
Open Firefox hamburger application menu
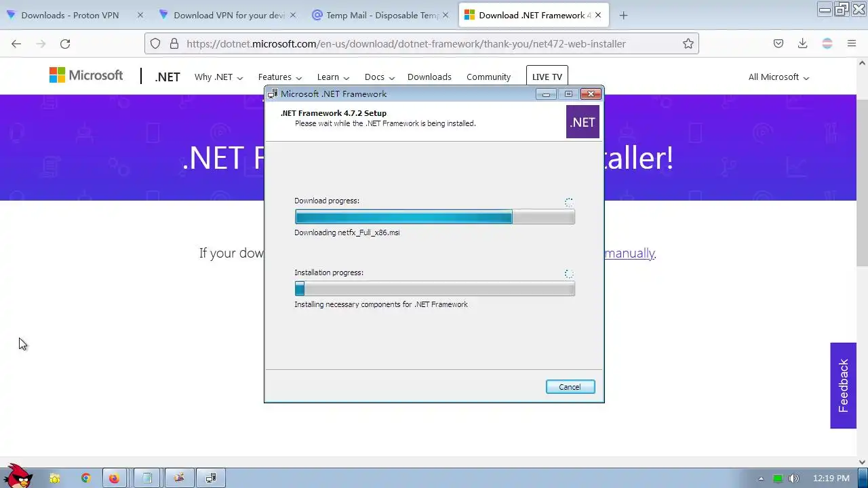point(852,43)
